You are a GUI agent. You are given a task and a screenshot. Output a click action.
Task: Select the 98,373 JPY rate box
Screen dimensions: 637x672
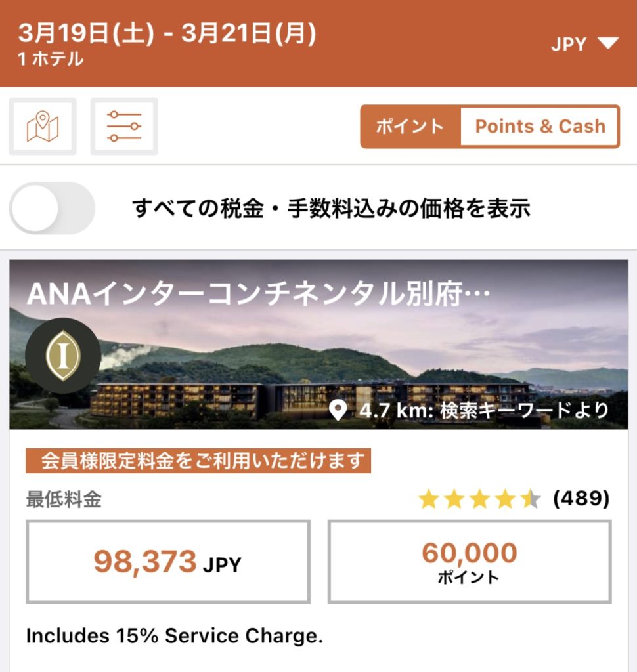167,562
